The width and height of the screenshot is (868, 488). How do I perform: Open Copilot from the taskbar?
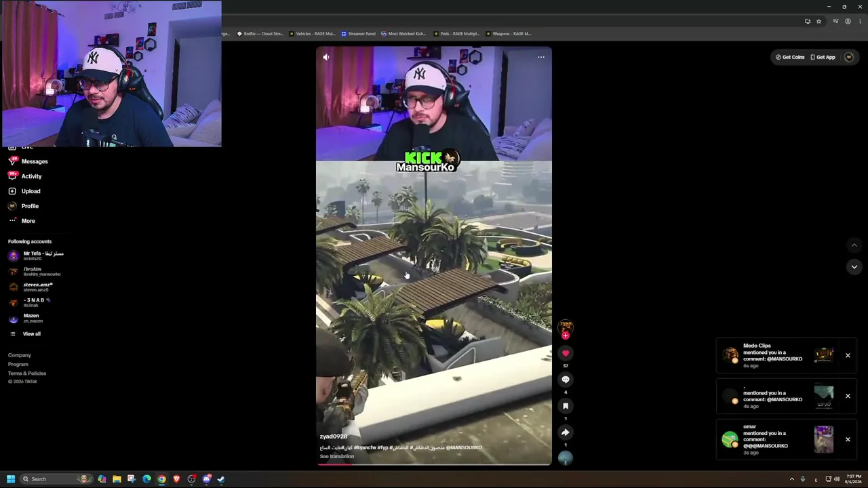pos(102,479)
